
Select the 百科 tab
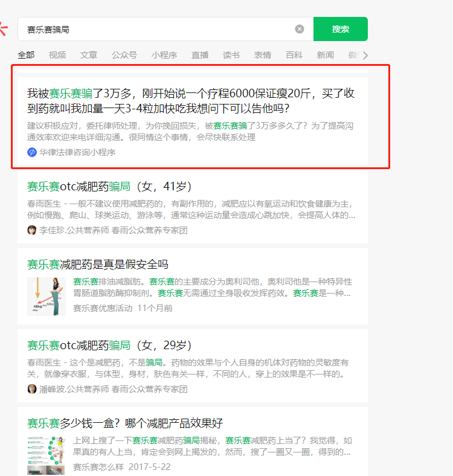pyautogui.click(x=294, y=55)
